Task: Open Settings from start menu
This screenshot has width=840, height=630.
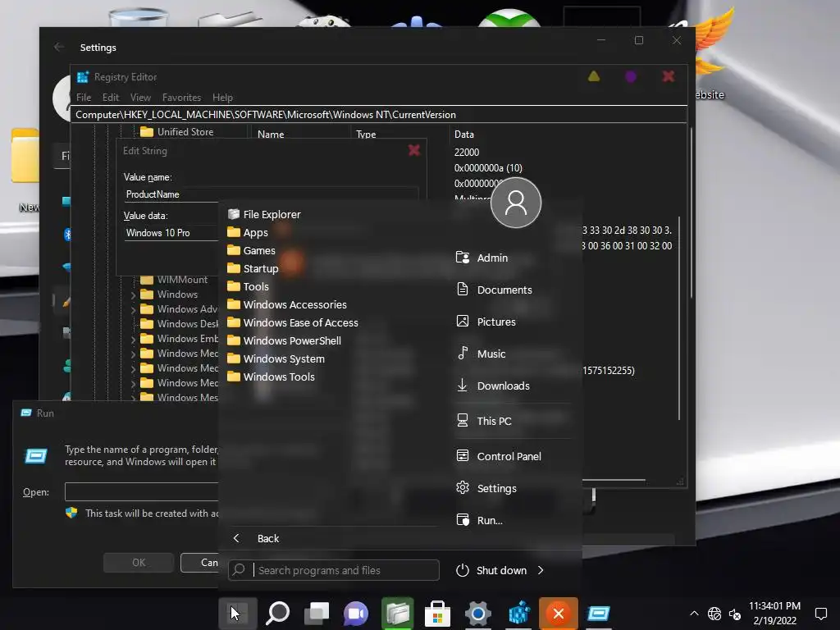Action: 486,488
